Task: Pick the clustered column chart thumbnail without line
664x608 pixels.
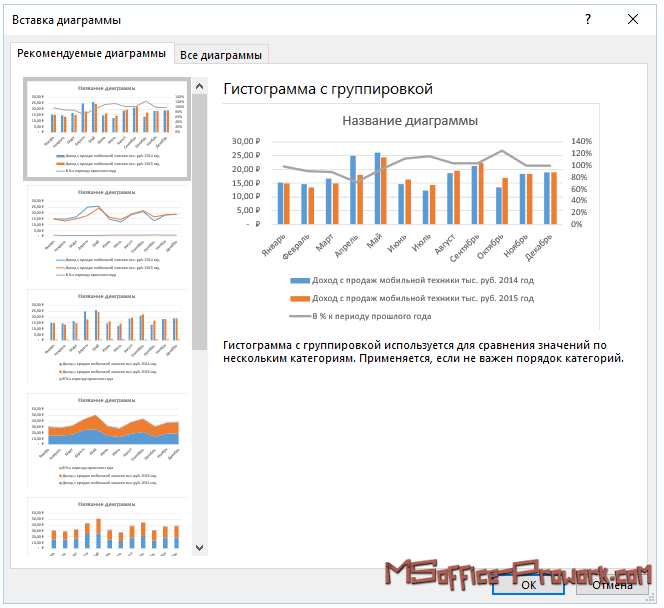Action: click(107, 337)
